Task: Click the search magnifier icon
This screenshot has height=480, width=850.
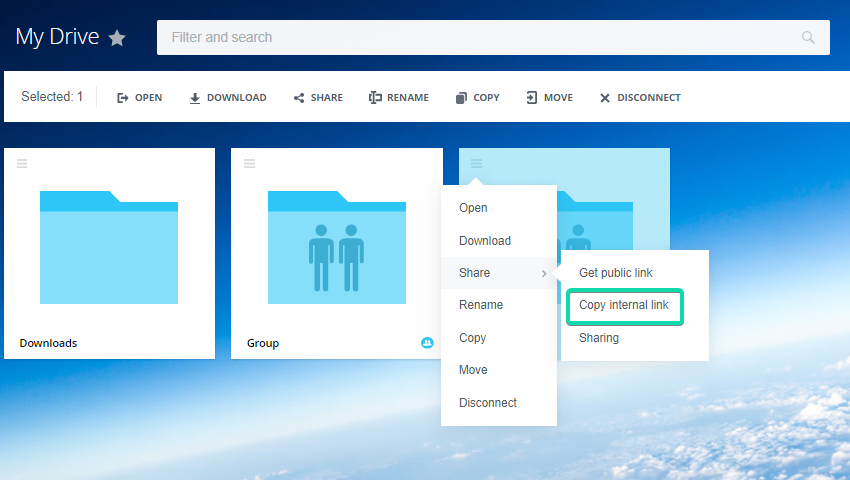Action: click(808, 37)
